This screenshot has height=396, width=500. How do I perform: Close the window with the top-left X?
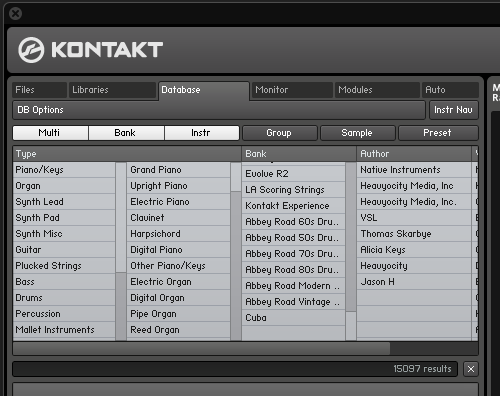pos(15,14)
